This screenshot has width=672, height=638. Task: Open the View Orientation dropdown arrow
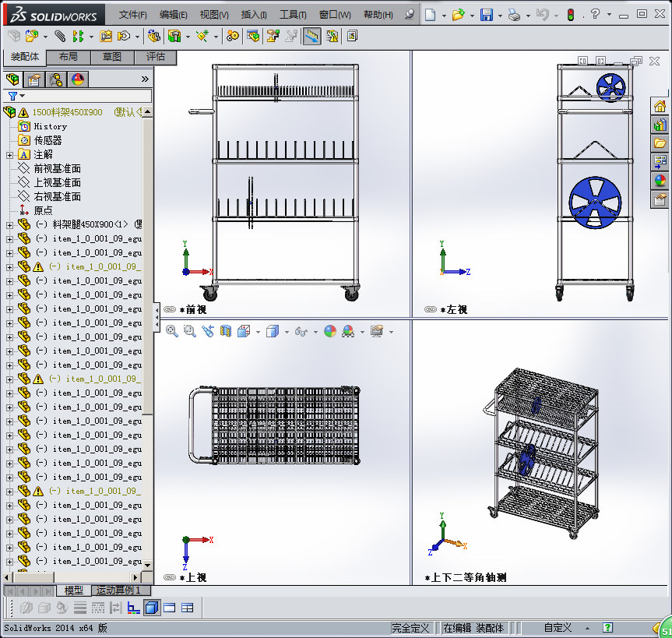click(258, 332)
